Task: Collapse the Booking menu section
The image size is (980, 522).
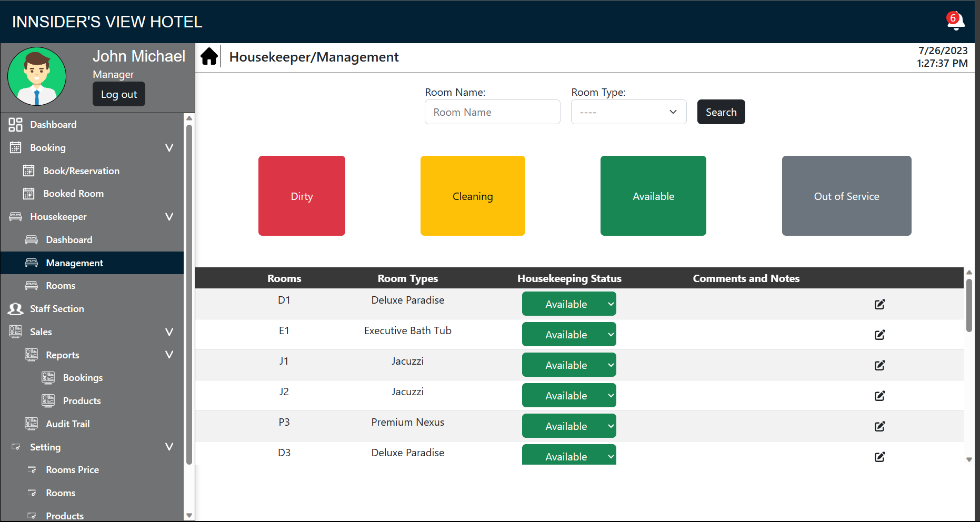Action: point(169,148)
